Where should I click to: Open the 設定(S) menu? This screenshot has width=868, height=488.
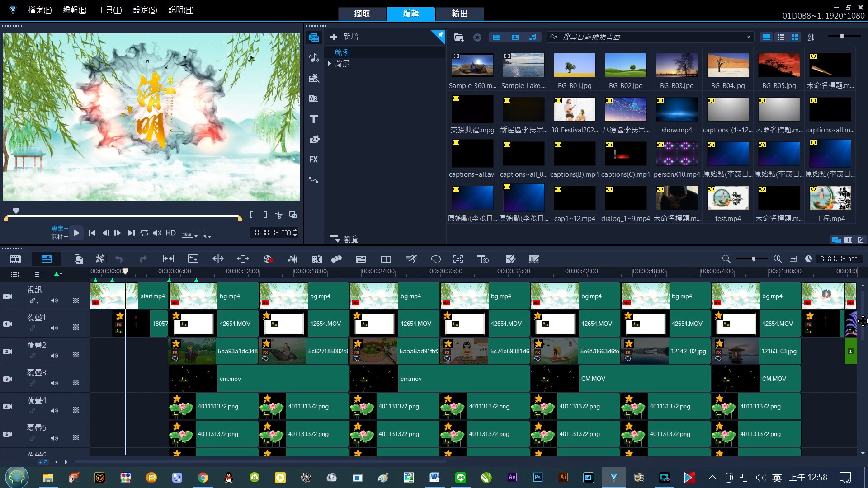pos(145,10)
